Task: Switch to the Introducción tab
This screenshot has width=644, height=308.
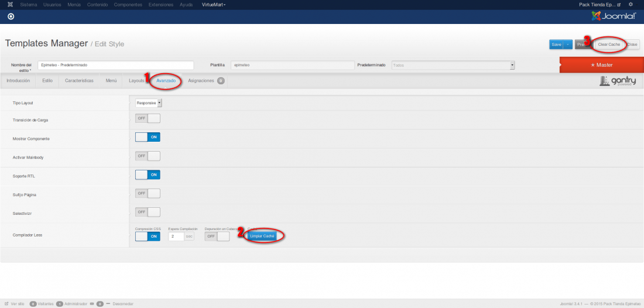Action: [18, 81]
